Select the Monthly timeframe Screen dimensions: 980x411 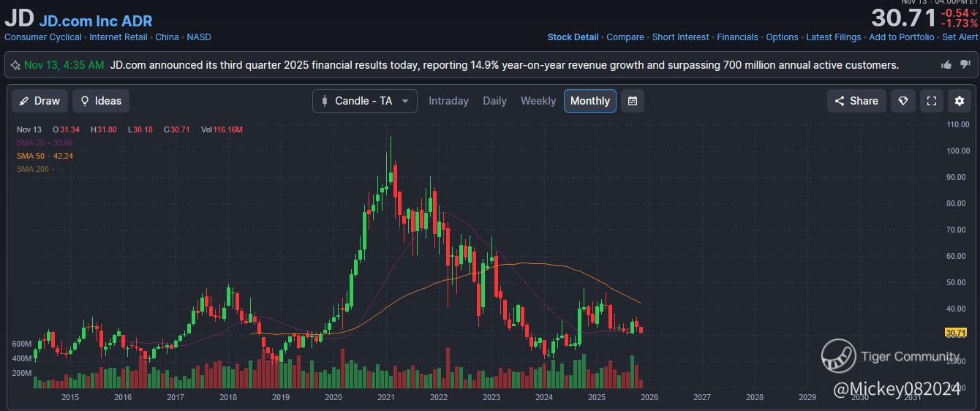coord(590,101)
